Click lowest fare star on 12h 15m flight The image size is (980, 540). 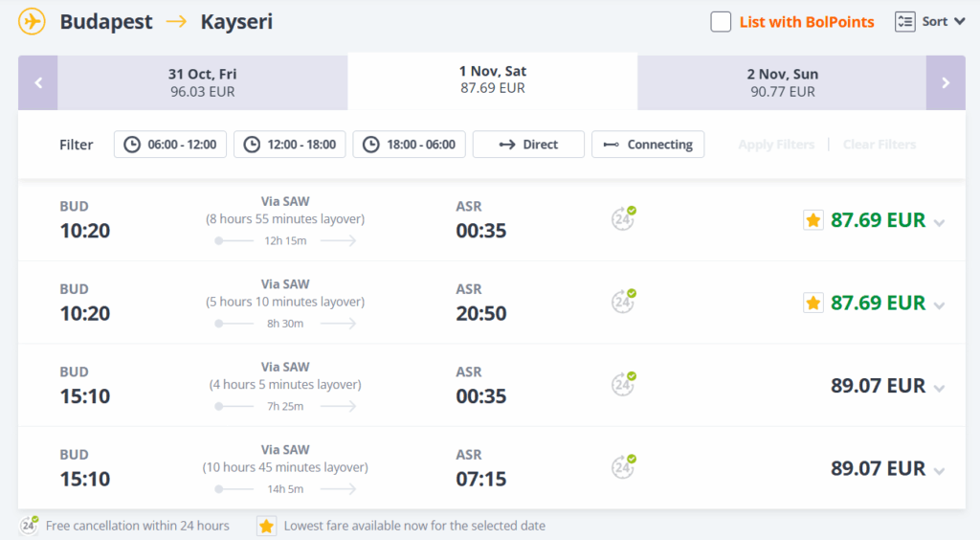[813, 220]
